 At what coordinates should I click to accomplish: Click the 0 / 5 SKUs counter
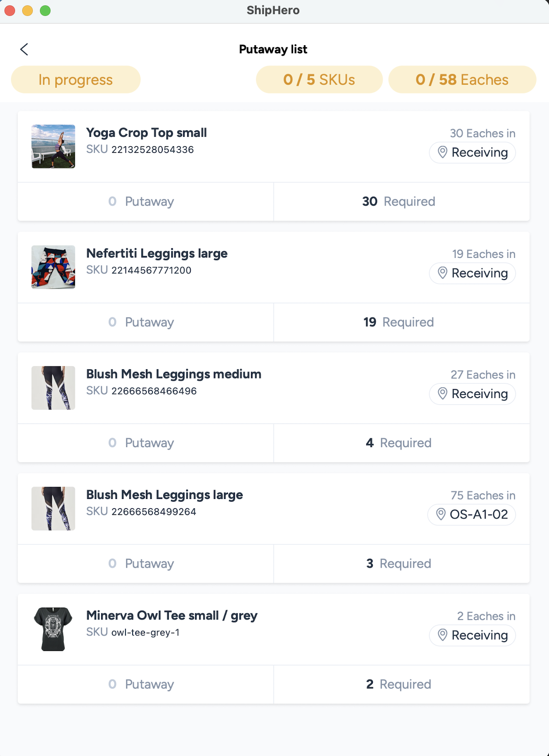[x=319, y=80]
